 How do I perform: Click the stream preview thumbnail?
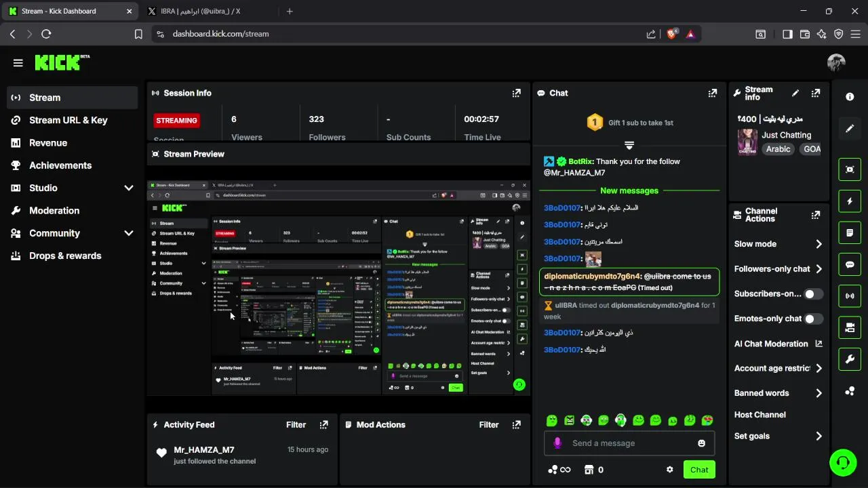338,287
